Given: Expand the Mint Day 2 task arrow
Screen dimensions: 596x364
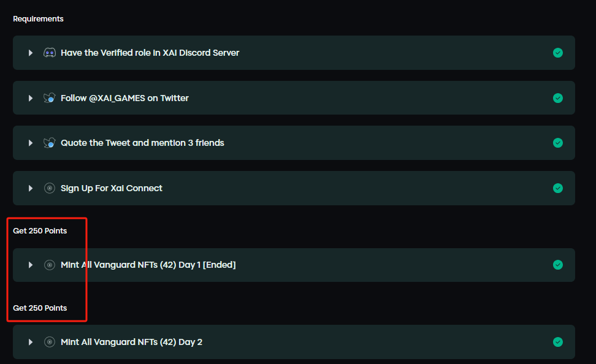Looking at the screenshot, I should pos(31,342).
